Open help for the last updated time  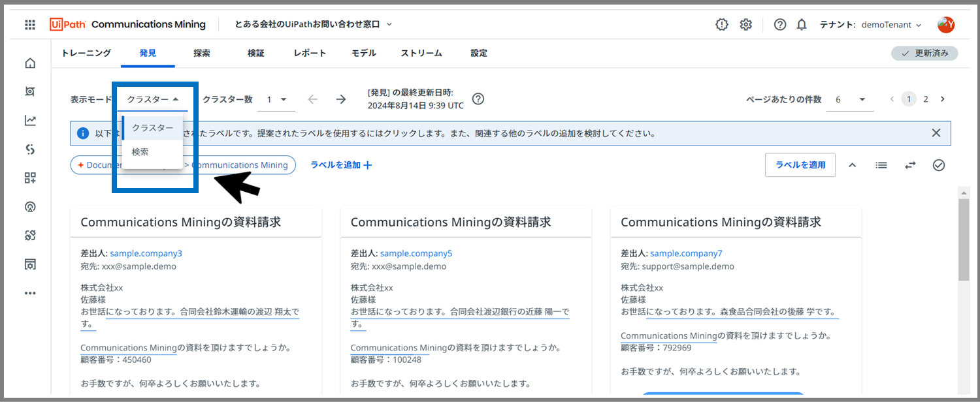click(478, 99)
